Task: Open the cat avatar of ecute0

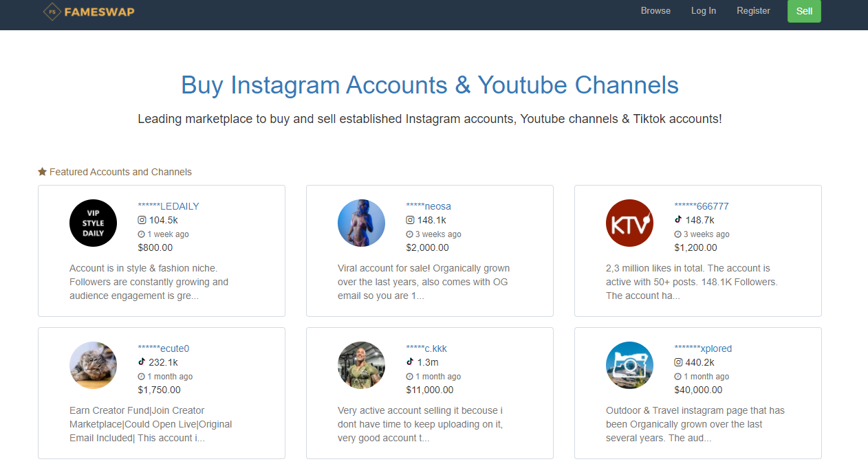Action: pyautogui.click(x=93, y=365)
